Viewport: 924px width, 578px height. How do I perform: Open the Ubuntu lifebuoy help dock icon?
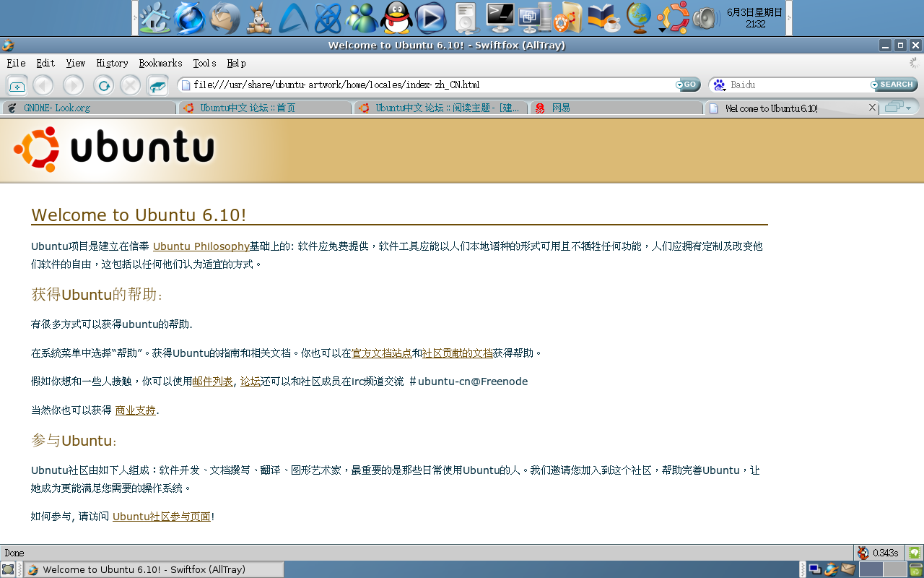coord(568,18)
